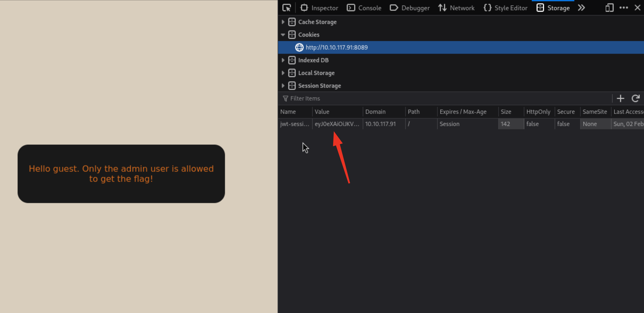Viewport: 644px width, 313px height.
Task: Expand the Indexed DB node
Action: (x=283, y=60)
